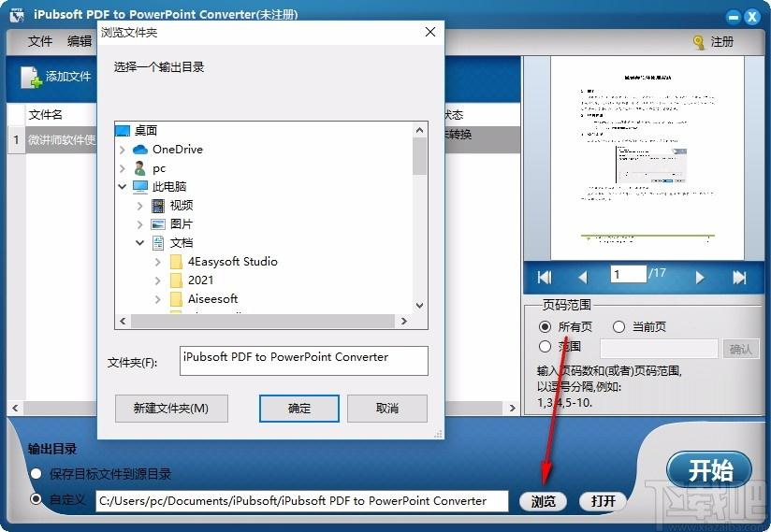Viewport: 771px width, 532px height.
Task: Go to previous preview page
Action: pos(583,278)
